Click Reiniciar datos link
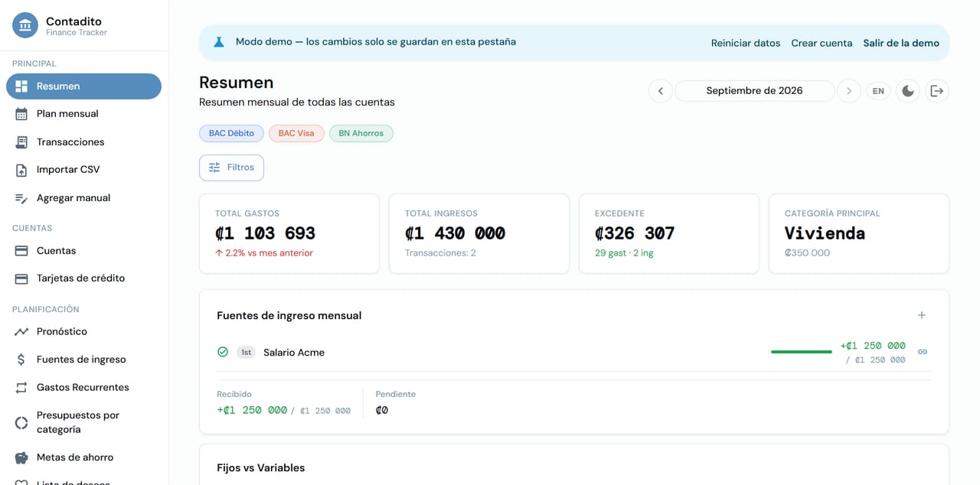980x485 pixels. 746,43
